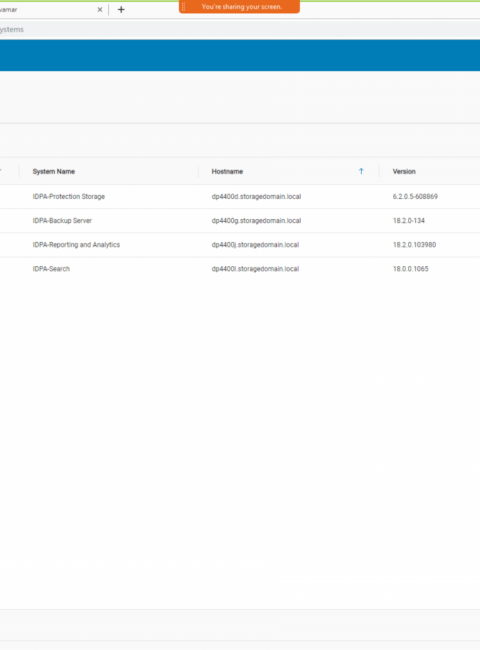The image size is (480, 650).
Task: Click the address bar text ending 'ystems'
Action: pos(12,29)
